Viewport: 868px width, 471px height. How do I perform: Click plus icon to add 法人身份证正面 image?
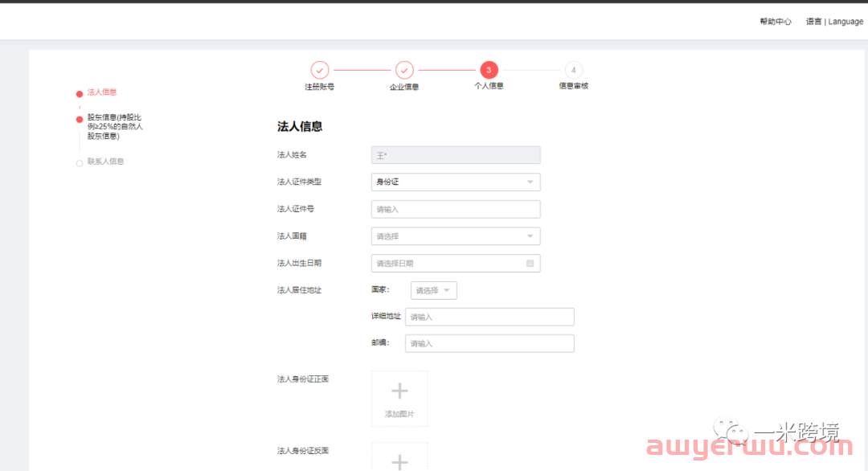click(x=399, y=392)
